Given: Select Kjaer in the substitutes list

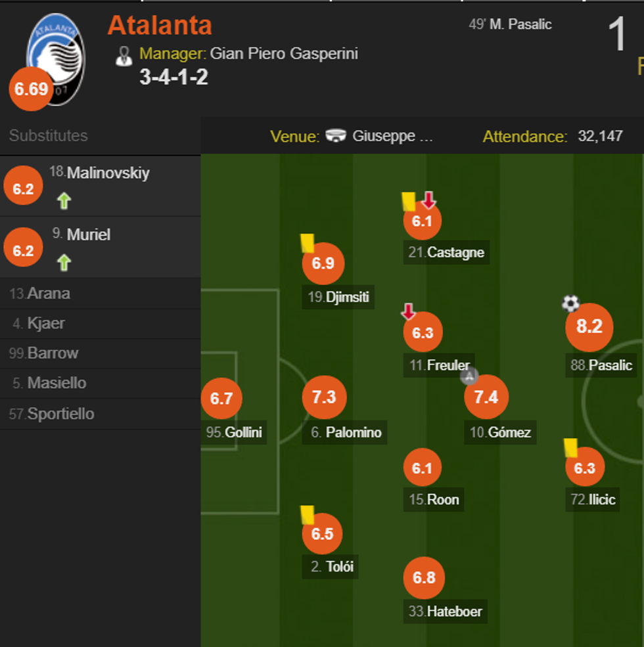Looking at the screenshot, I should click(x=45, y=323).
